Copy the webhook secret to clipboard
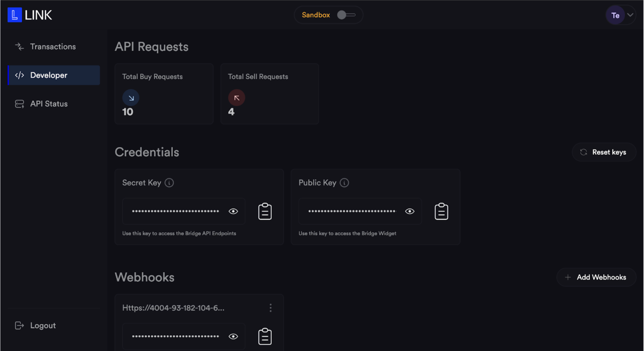This screenshot has height=351, width=644. pyautogui.click(x=265, y=336)
